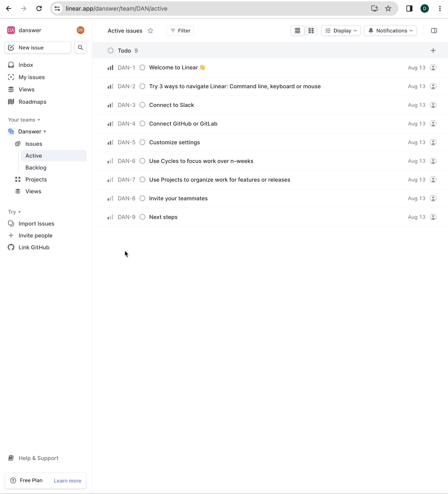Add a new Todo issue with plus icon
Image resolution: width=448 pixels, height=494 pixels.
[433, 51]
